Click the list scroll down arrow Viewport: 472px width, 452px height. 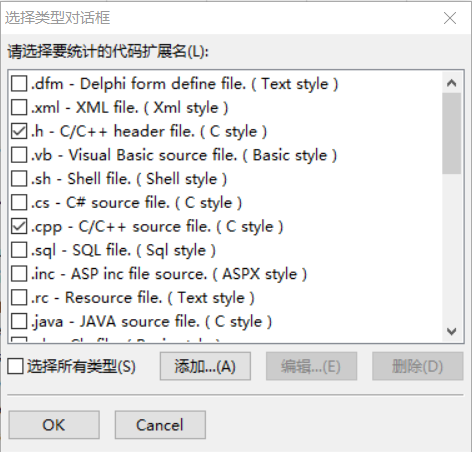(x=452, y=331)
